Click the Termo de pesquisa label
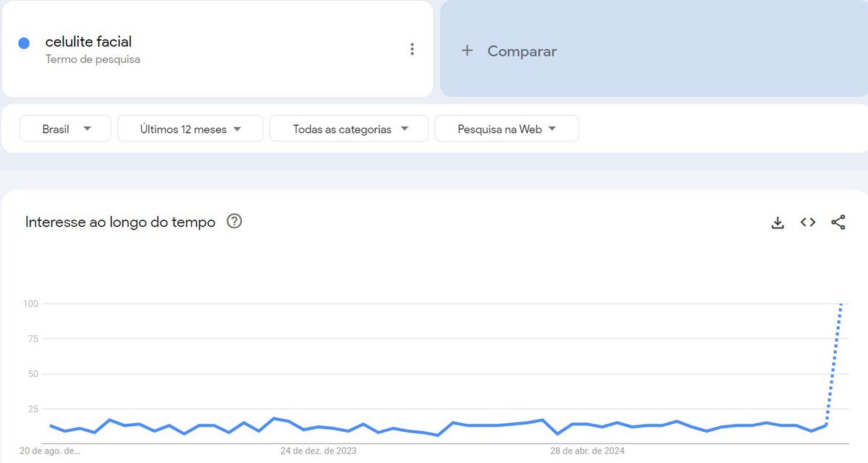The width and height of the screenshot is (868, 463). [93, 59]
